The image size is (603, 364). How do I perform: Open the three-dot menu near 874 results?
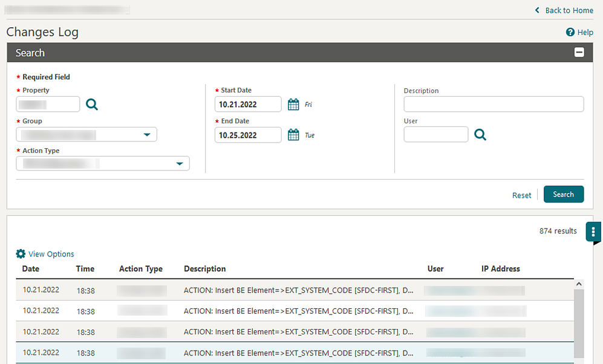pos(593,232)
